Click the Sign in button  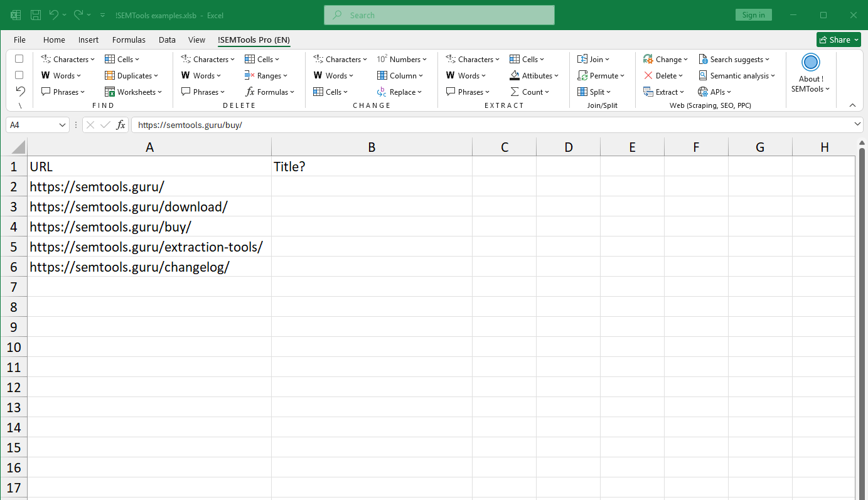[x=753, y=14]
